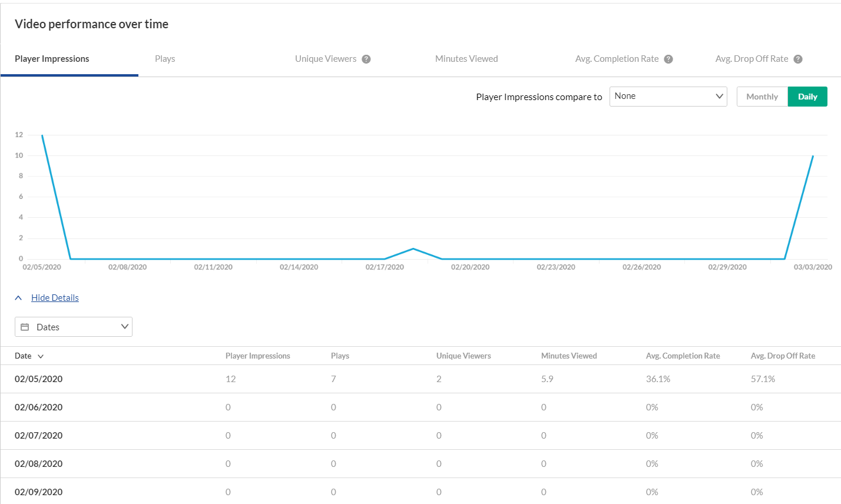
Task: Click help icon beside Avg. Drop Off Rate
Action: [798, 59]
